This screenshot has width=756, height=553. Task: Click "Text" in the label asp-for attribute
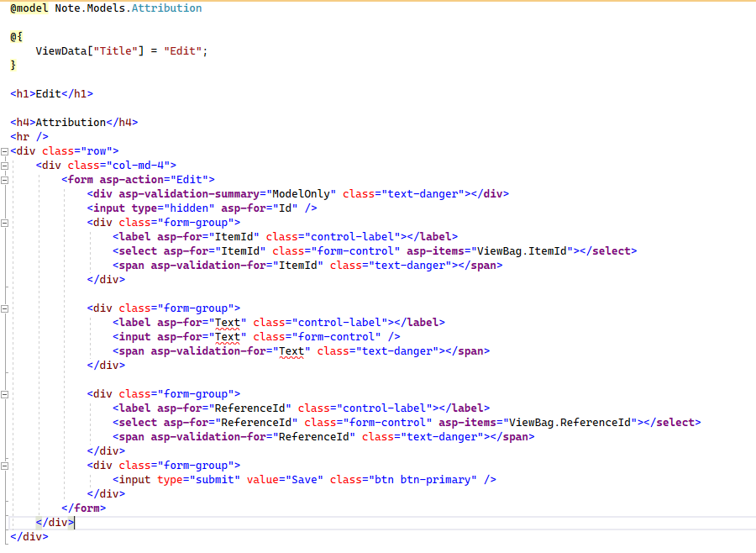pyautogui.click(x=228, y=323)
